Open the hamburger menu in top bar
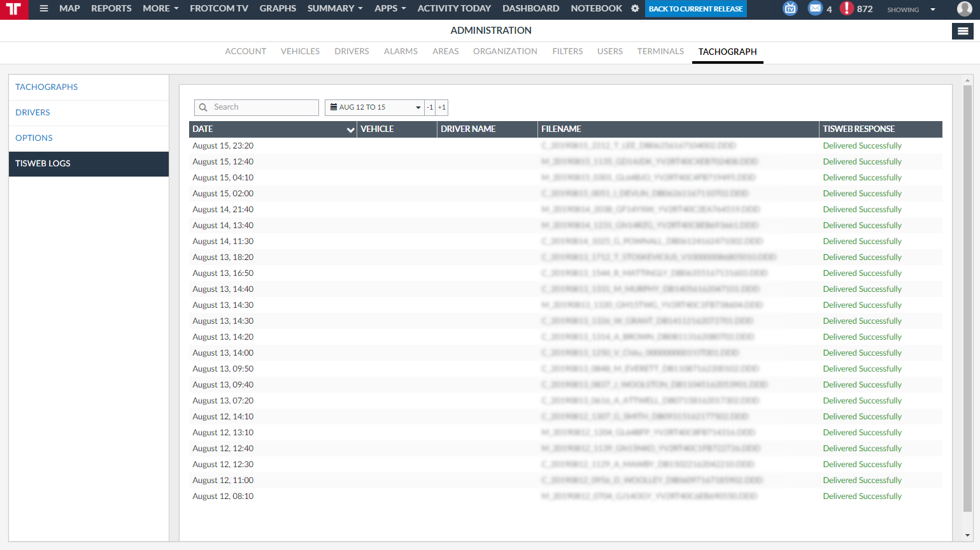Screen dimensions: 980x550 coord(44,9)
